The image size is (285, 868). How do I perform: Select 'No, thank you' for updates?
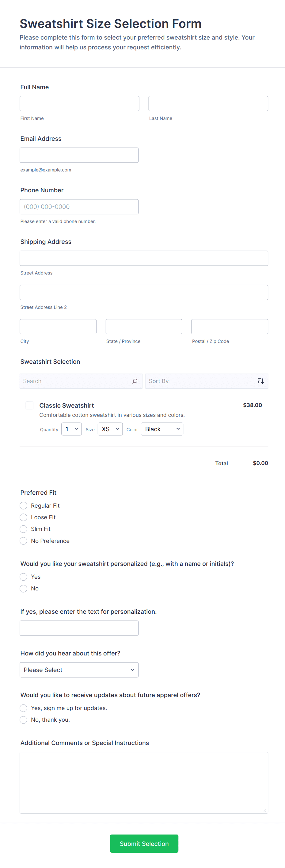pos(24,720)
